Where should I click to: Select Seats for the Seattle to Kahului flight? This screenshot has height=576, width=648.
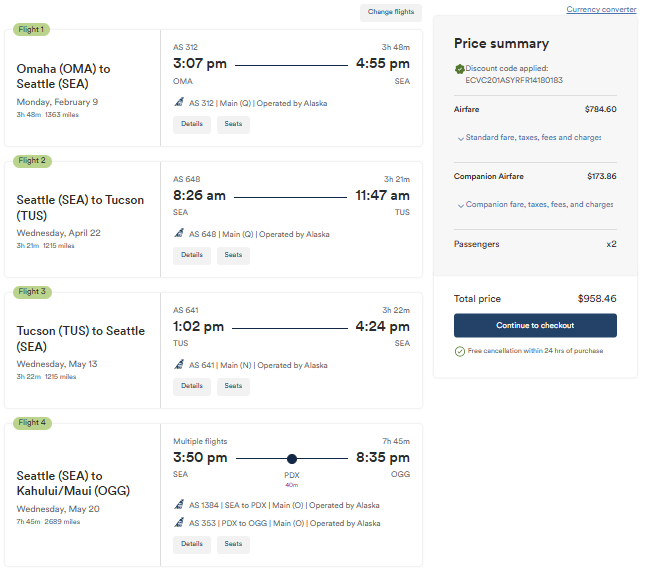click(x=233, y=544)
